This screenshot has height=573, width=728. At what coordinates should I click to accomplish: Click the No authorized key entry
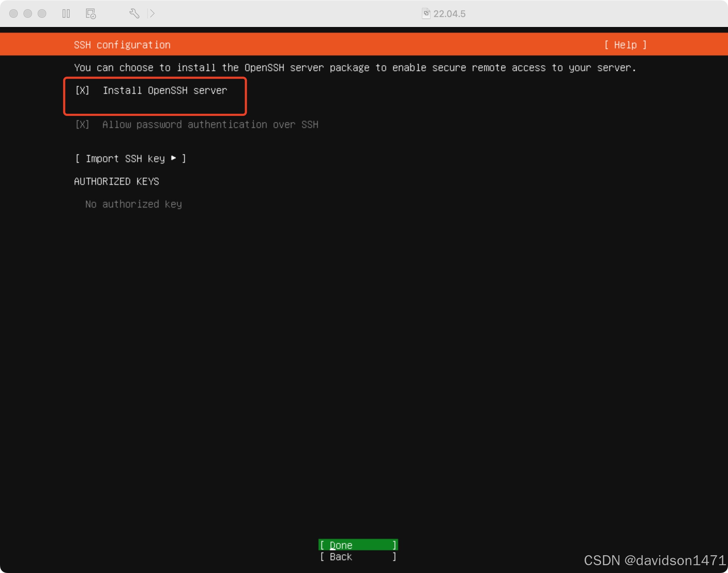[x=133, y=204]
